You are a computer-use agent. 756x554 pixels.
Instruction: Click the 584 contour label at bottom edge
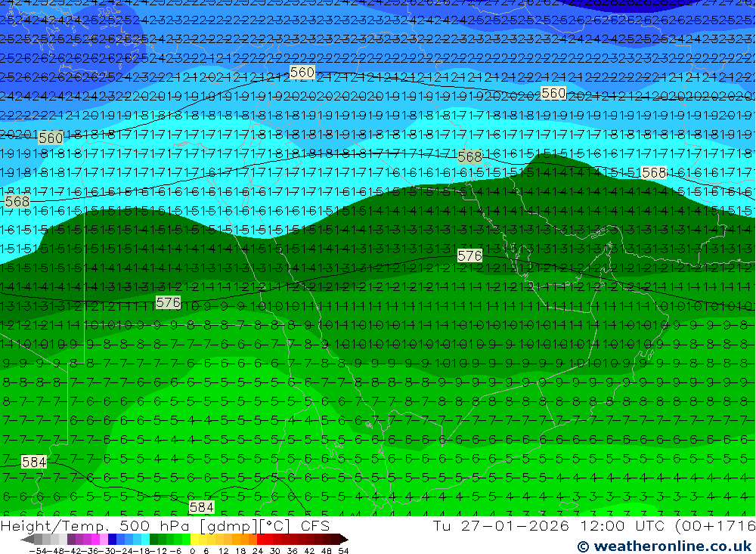202,507
